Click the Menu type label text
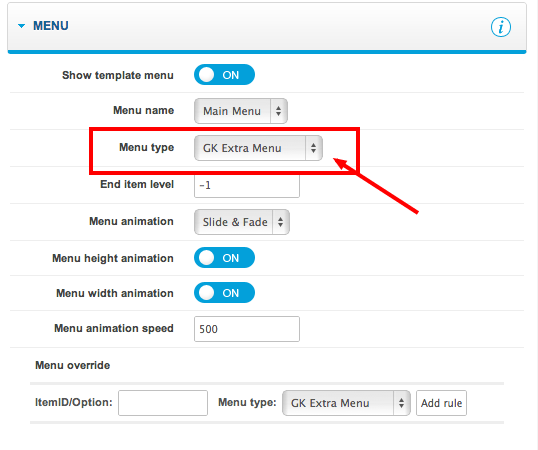 (x=147, y=147)
